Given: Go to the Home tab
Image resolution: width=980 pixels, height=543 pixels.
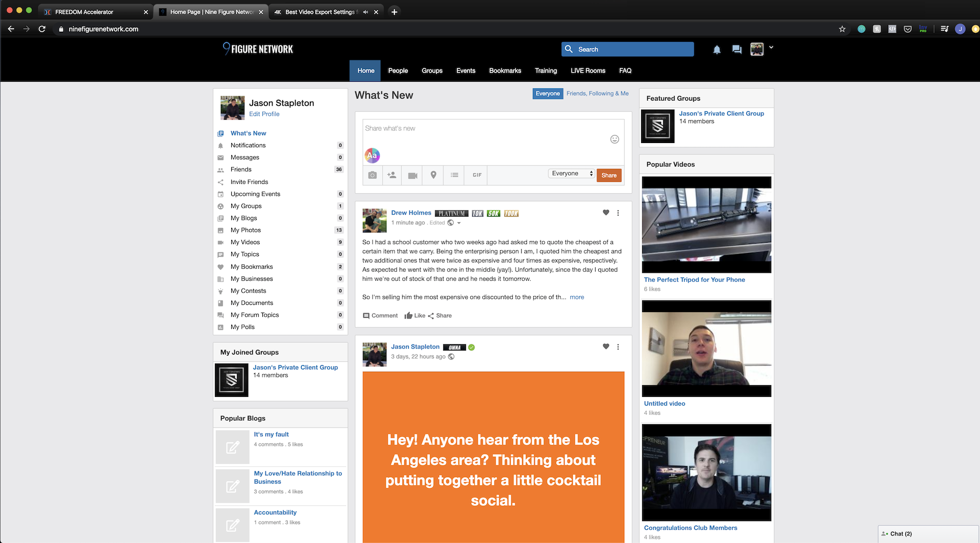Looking at the screenshot, I should pyautogui.click(x=365, y=70).
